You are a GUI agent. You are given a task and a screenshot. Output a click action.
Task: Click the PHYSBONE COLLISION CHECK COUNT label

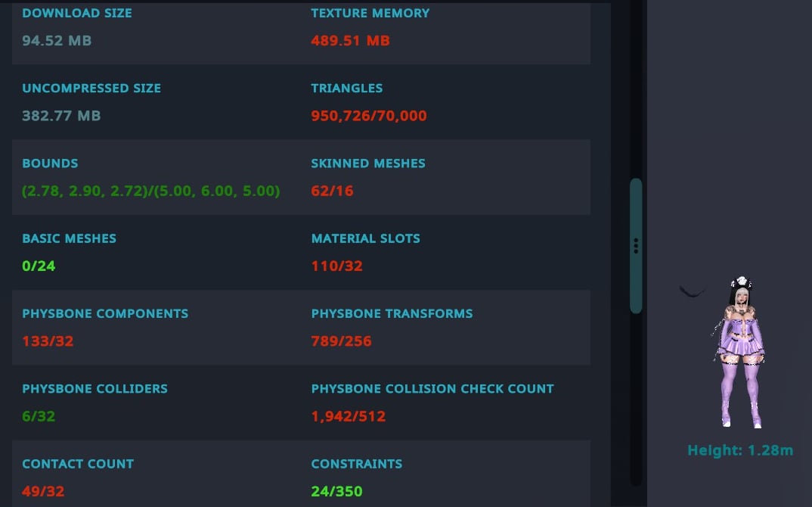point(432,389)
